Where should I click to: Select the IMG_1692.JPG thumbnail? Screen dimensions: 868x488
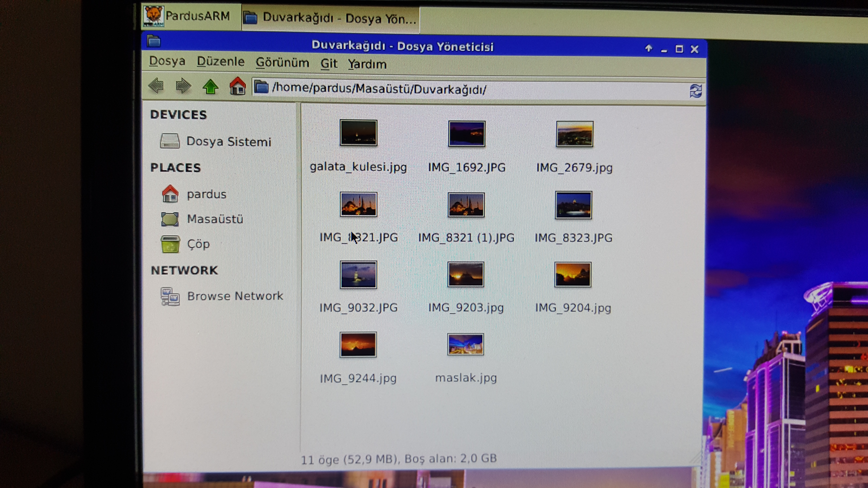point(467,134)
